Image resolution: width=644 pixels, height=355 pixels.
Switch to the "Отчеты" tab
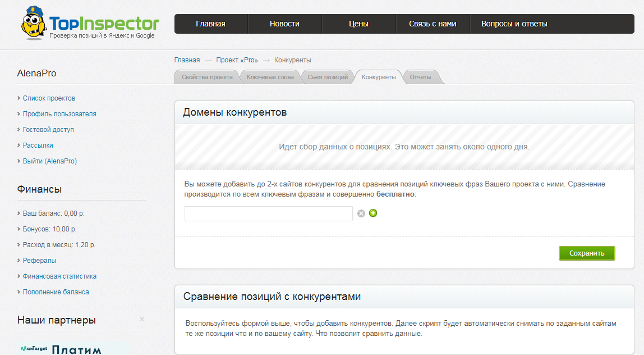pyautogui.click(x=422, y=76)
